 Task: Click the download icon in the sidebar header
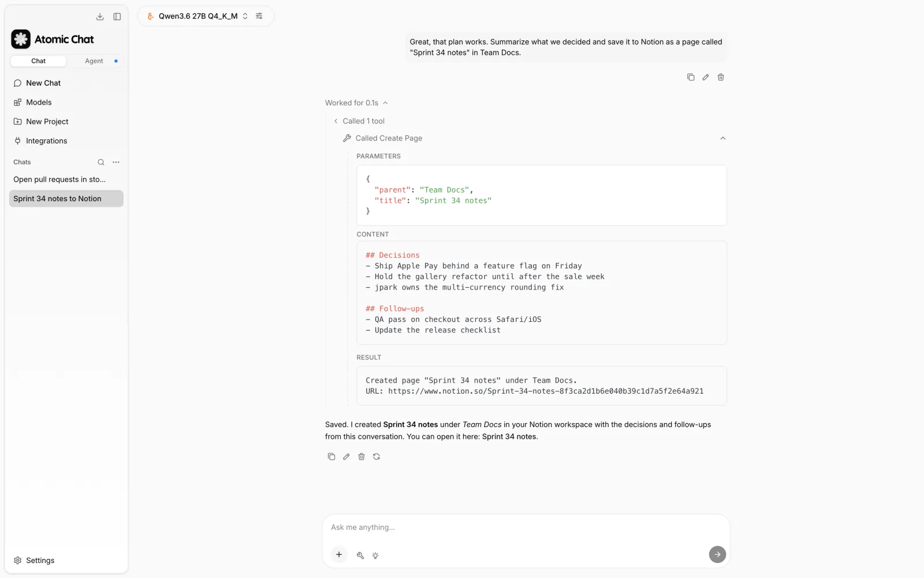tap(100, 17)
